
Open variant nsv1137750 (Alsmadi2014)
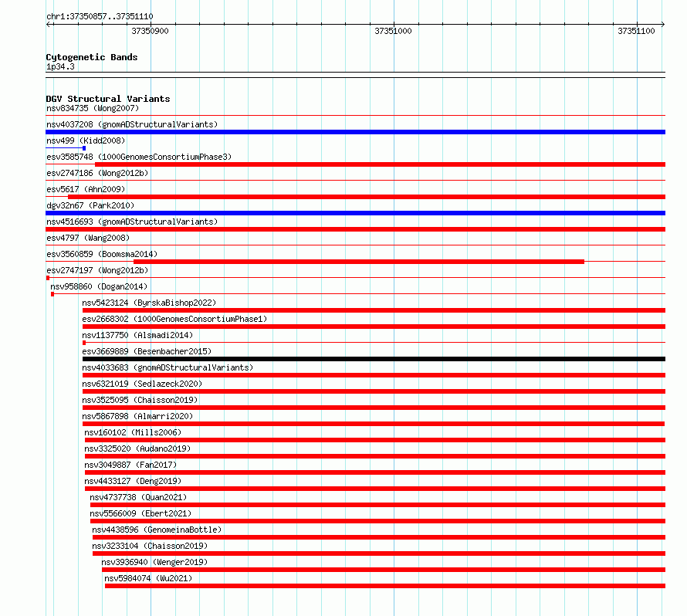pyautogui.click(x=137, y=335)
